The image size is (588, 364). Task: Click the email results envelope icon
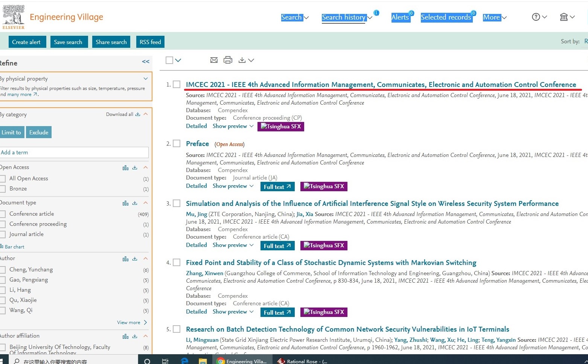(214, 60)
